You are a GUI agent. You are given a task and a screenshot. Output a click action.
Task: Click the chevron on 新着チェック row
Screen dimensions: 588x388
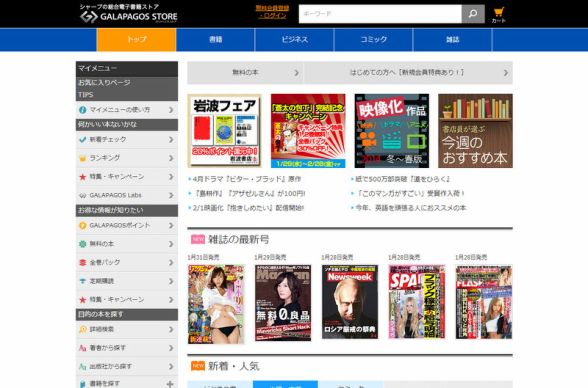[171, 139]
